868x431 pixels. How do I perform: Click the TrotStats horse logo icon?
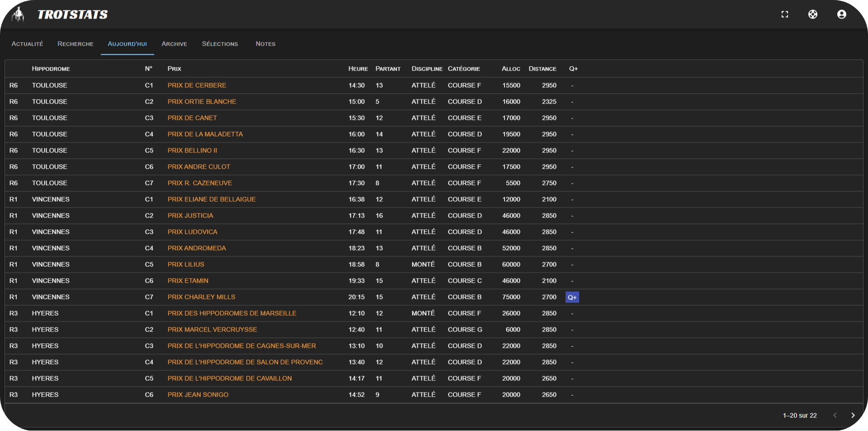point(18,14)
